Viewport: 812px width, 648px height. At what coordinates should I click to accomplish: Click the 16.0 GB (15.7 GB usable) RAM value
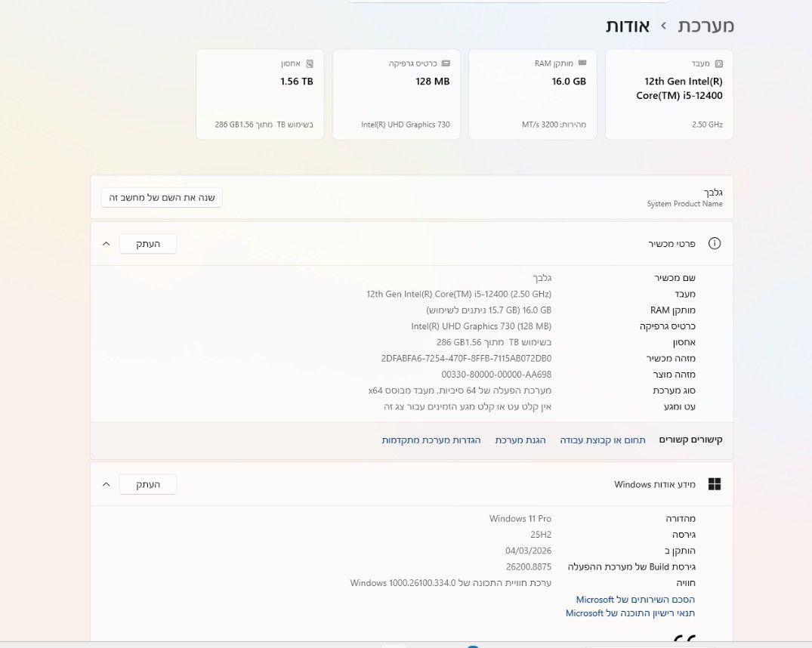click(x=489, y=310)
